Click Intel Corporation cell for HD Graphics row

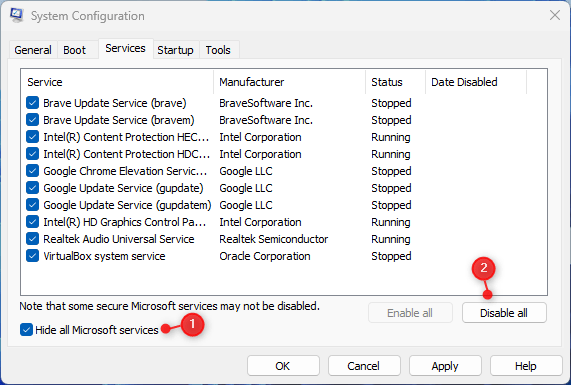coord(260,222)
